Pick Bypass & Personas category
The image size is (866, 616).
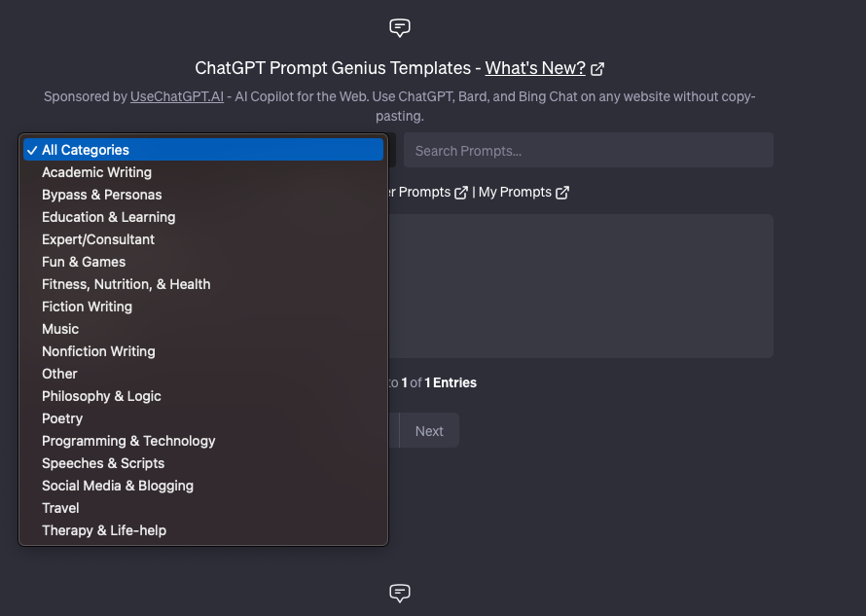click(x=203, y=195)
